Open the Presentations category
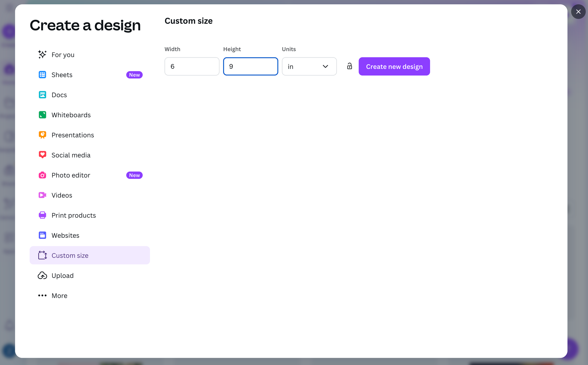The height and width of the screenshot is (365, 588). click(x=90, y=135)
